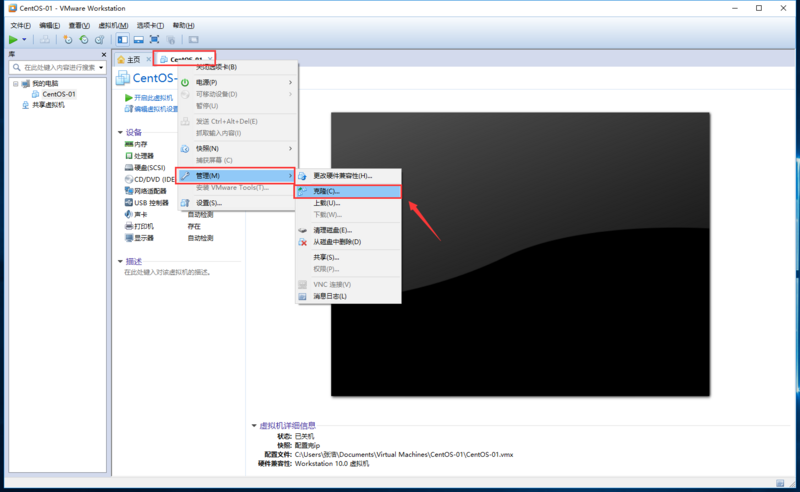Click the 管理(M) context menu item
The width and height of the screenshot is (800, 492).
[x=235, y=176]
